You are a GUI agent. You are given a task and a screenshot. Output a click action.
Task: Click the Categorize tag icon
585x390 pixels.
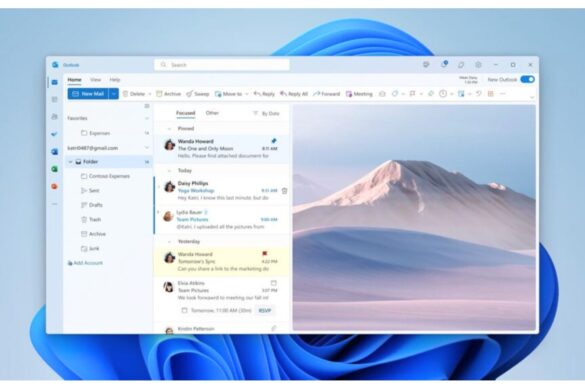tap(395, 94)
